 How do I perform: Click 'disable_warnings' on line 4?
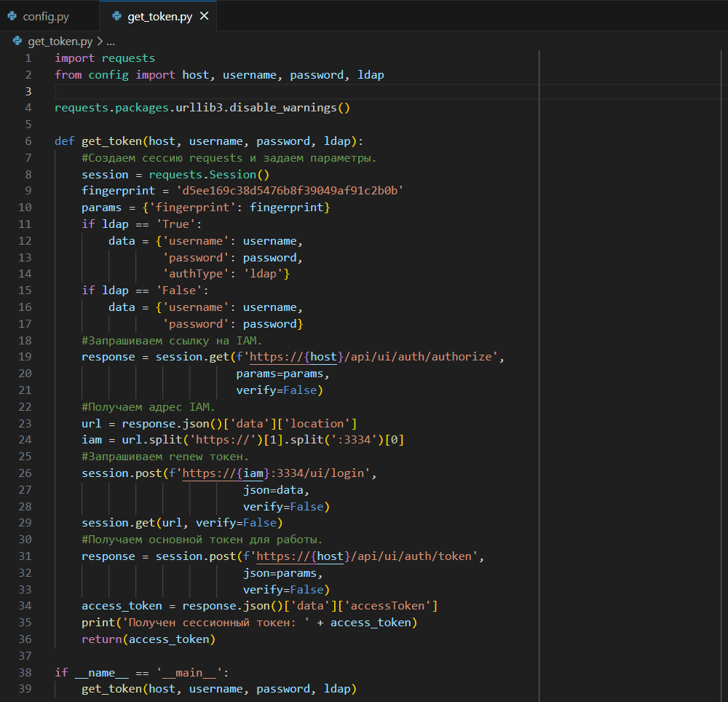click(282, 108)
